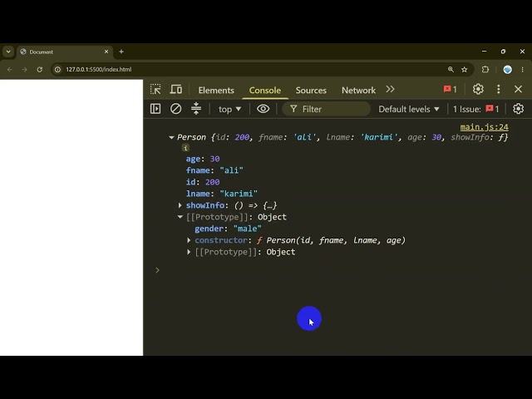Show more DevTools tabs chevron
Viewport: 532px width, 399px height.
pos(390,89)
